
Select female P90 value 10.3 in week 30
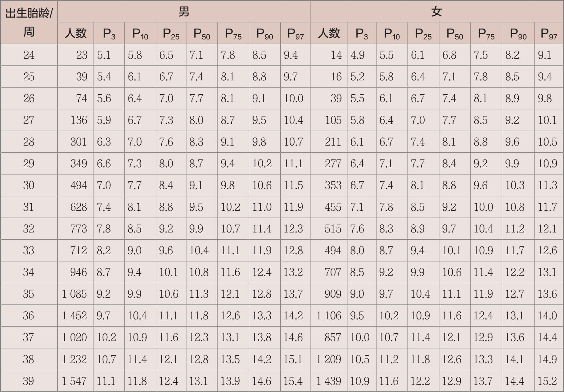[x=515, y=185]
